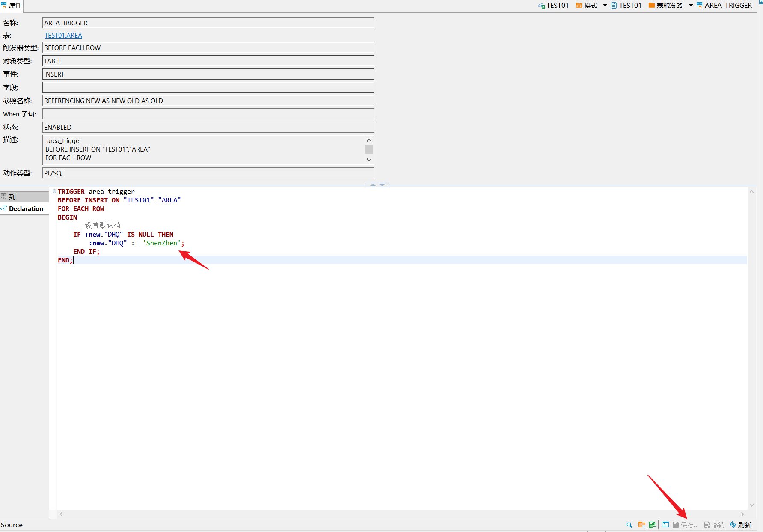The height and width of the screenshot is (532, 763).
Task: Click the 名称 field containing AREA_TRIGGER
Action: coord(208,23)
